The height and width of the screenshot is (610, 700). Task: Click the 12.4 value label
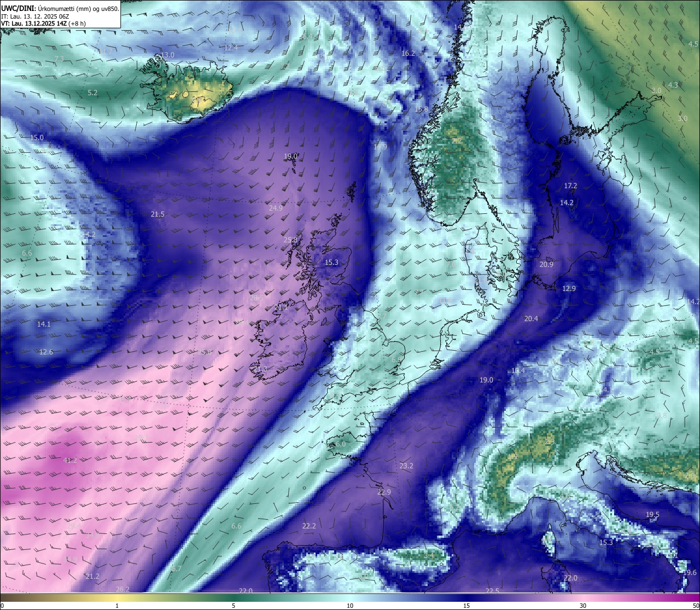231,48
